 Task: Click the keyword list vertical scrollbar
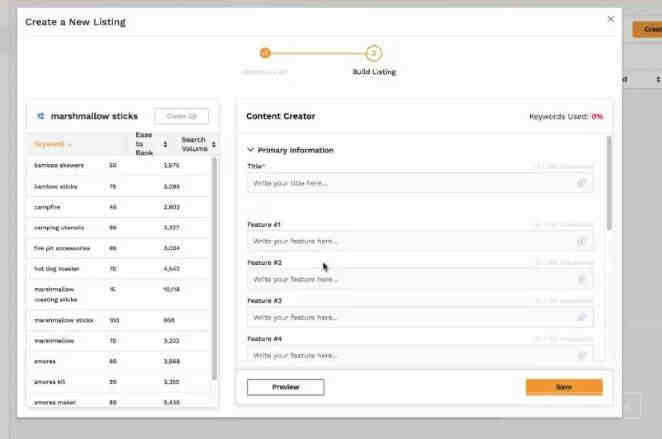(x=214, y=268)
